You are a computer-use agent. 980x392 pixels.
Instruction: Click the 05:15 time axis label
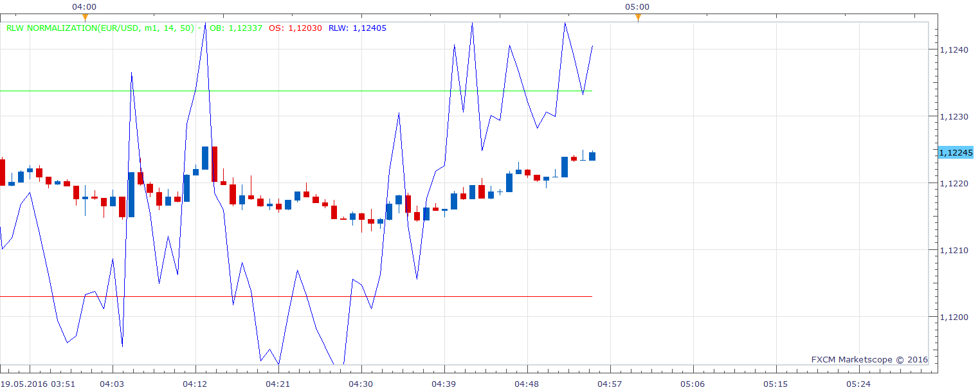[776, 384]
